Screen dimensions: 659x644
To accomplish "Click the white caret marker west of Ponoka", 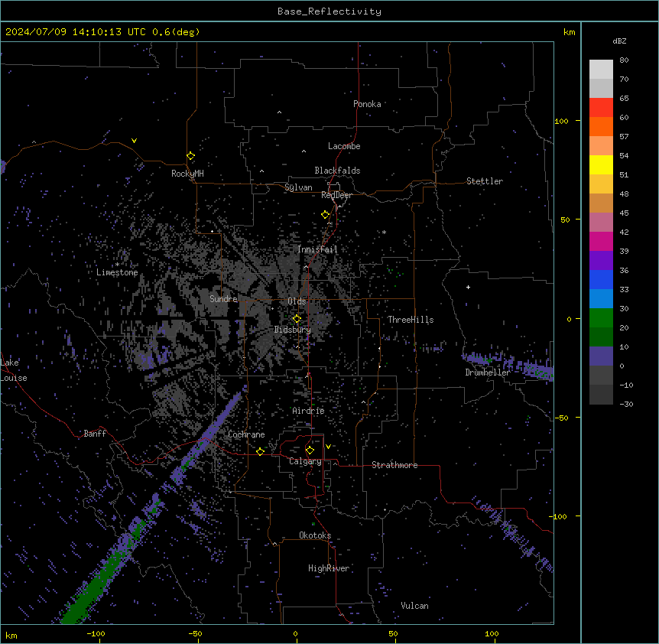I will 280,112.
